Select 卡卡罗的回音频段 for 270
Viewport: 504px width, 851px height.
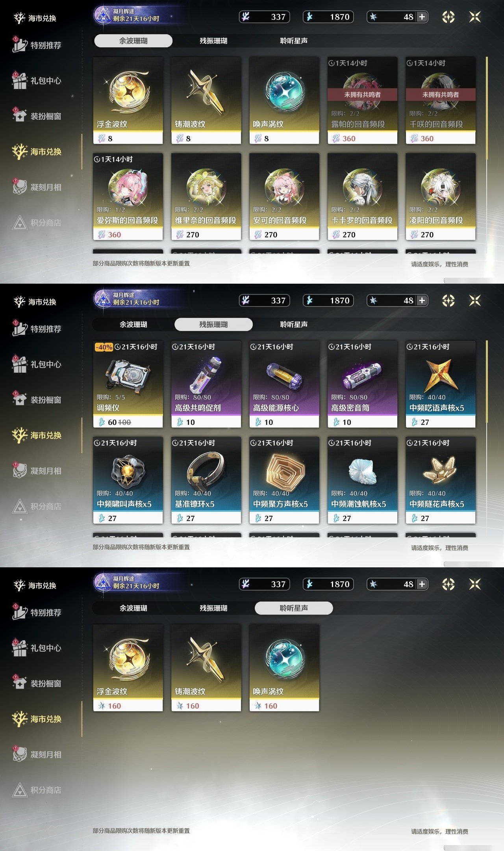point(362,197)
